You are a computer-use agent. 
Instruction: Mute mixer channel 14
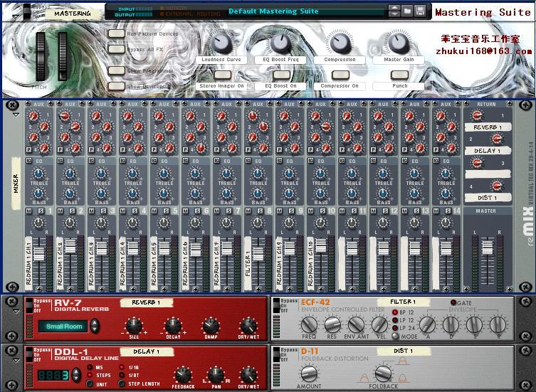(x=436, y=211)
